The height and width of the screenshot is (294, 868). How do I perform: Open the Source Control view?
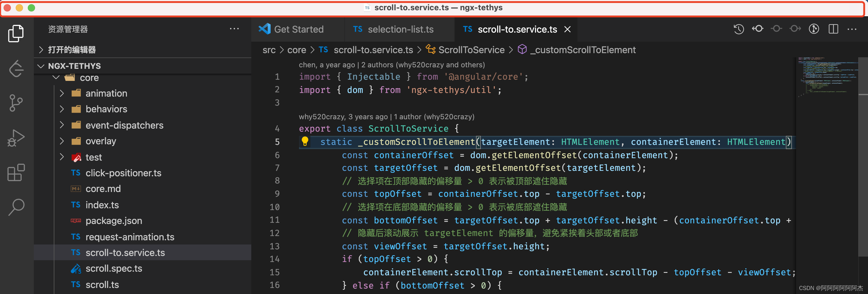[16, 103]
